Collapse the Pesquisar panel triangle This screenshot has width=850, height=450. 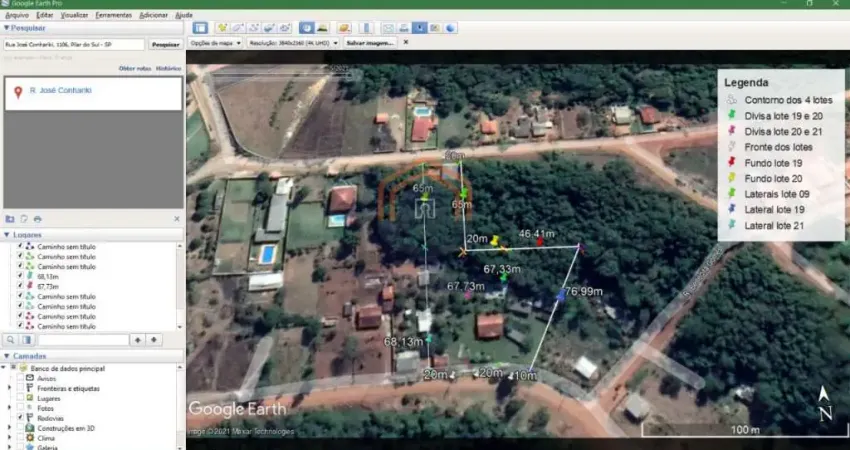click(7, 28)
